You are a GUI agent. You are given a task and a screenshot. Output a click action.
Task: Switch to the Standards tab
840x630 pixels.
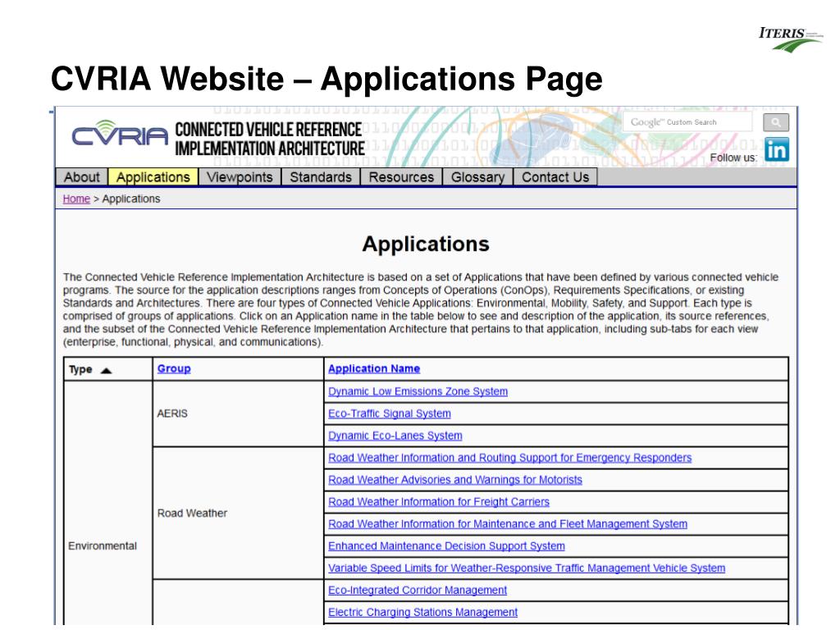click(x=321, y=177)
